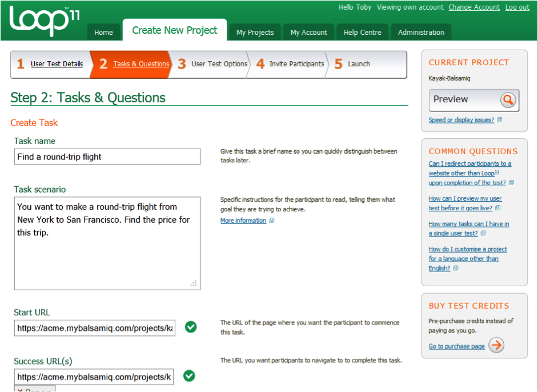Click the CURRENT PROJECT heading
Image resolution: width=538 pixels, height=392 pixels.
click(469, 62)
